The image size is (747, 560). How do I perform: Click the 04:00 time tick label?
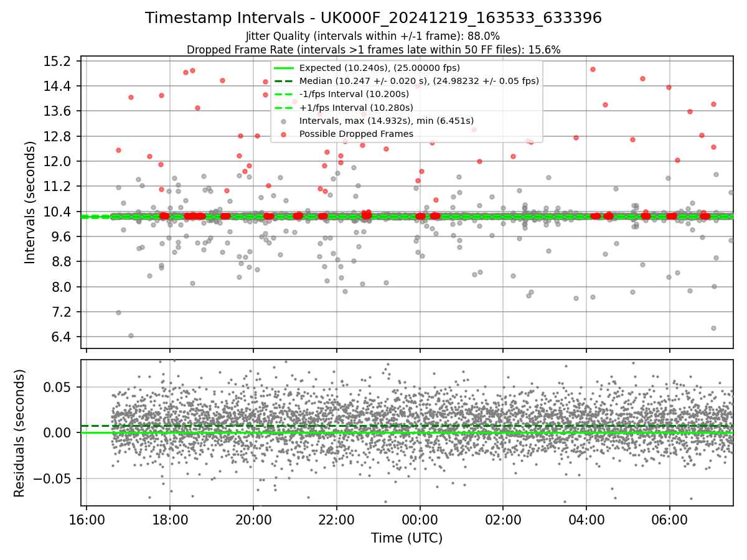pyautogui.click(x=587, y=520)
